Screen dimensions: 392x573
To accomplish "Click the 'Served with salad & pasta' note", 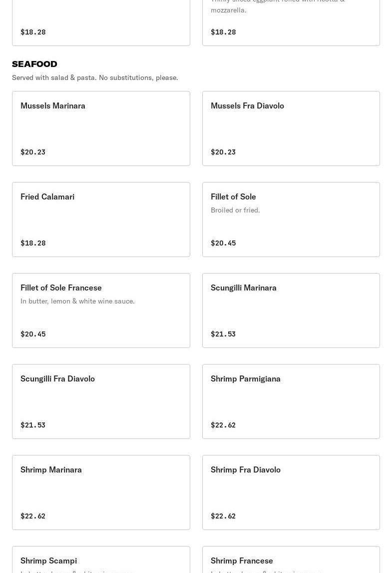I will (x=95, y=77).
